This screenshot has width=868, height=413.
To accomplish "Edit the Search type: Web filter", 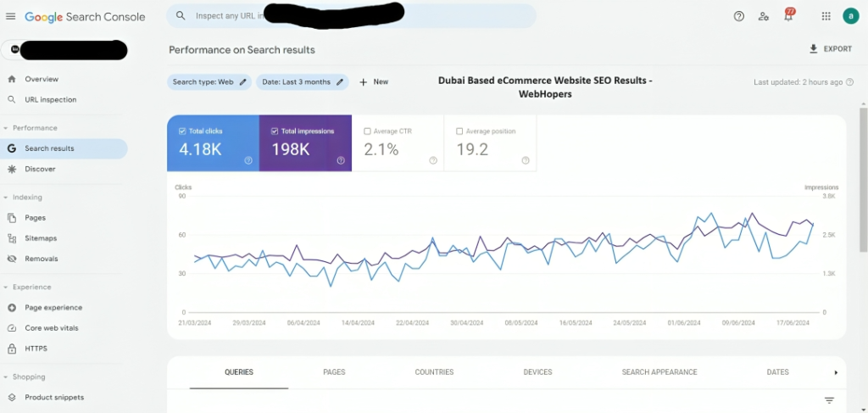I will [209, 82].
